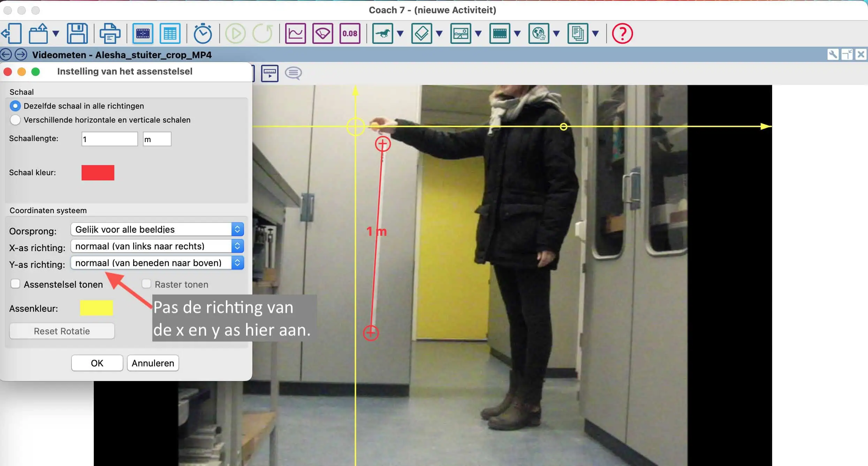Select 'Verschillende horizontale en verticale schalen'

click(x=15, y=120)
